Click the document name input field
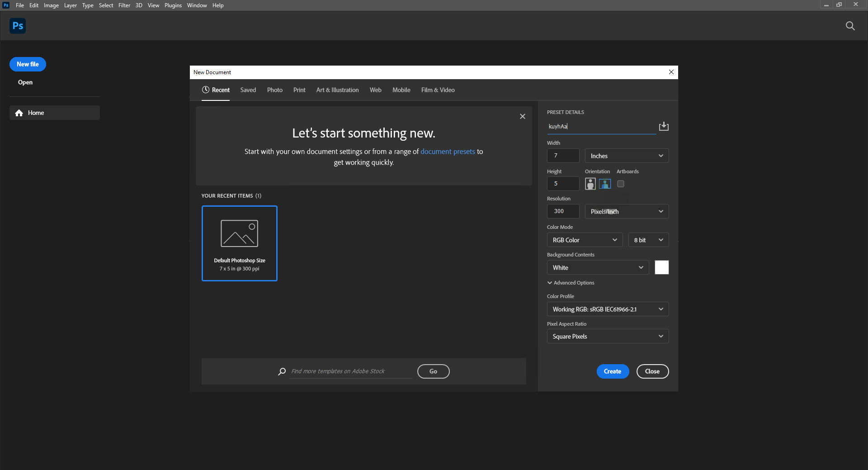Image resolution: width=868 pixels, height=470 pixels. 601,127
